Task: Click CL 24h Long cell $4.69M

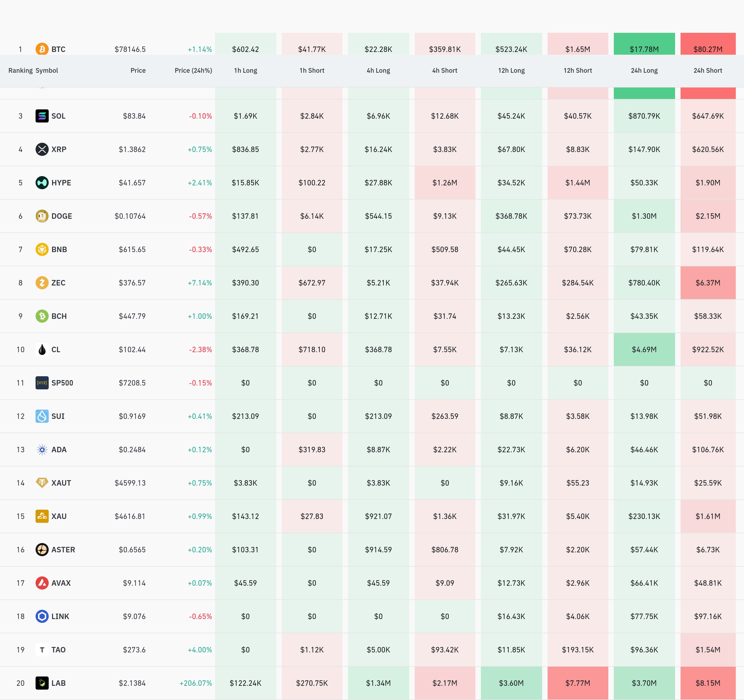Action: 644,349
